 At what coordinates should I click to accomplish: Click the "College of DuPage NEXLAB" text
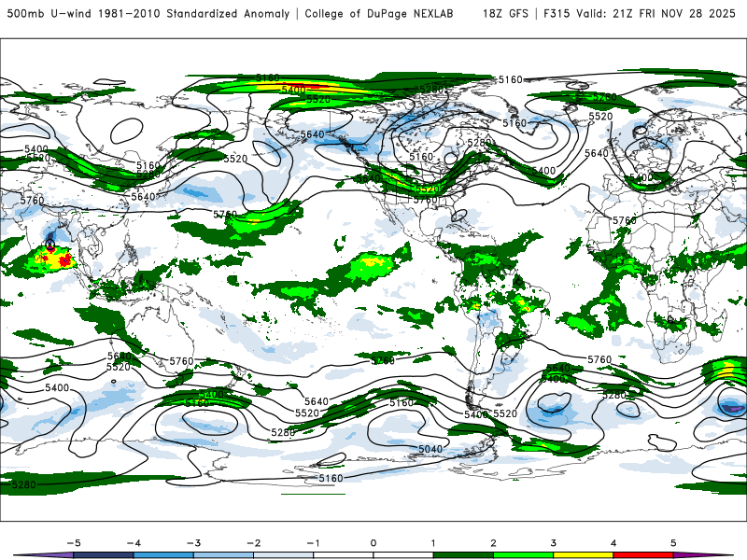coord(379,14)
